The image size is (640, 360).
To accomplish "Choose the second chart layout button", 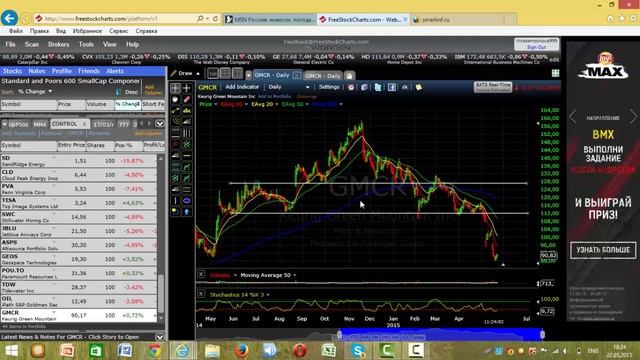I will click(225, 73).
